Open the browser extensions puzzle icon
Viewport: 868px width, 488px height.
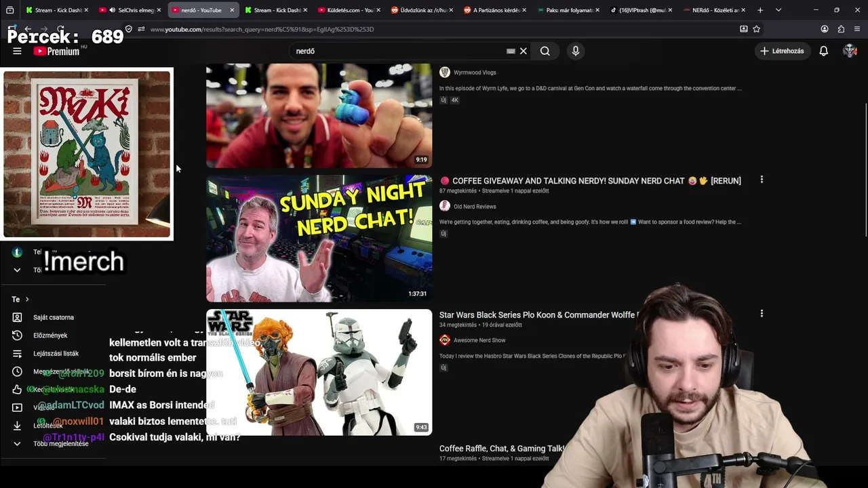click(x=841, y=29)
